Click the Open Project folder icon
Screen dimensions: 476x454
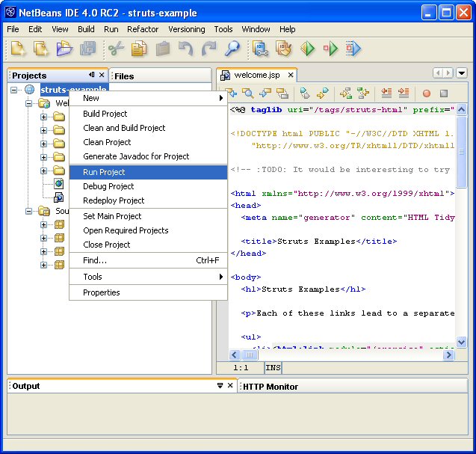64,49
